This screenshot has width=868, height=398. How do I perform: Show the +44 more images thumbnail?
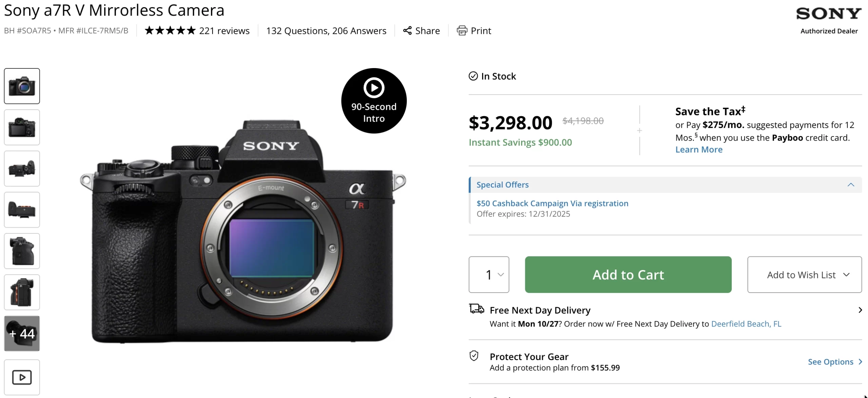(22, 333)
